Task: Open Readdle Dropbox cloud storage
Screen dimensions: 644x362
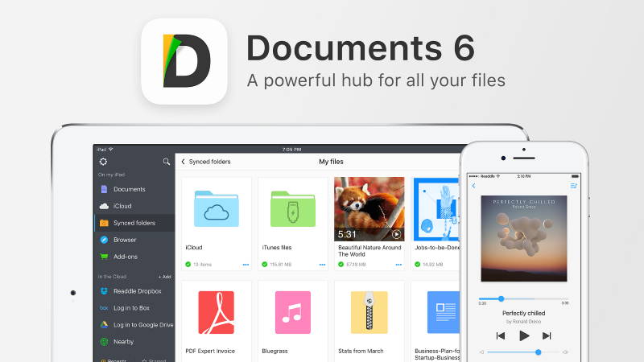Action: coord(133,290)
